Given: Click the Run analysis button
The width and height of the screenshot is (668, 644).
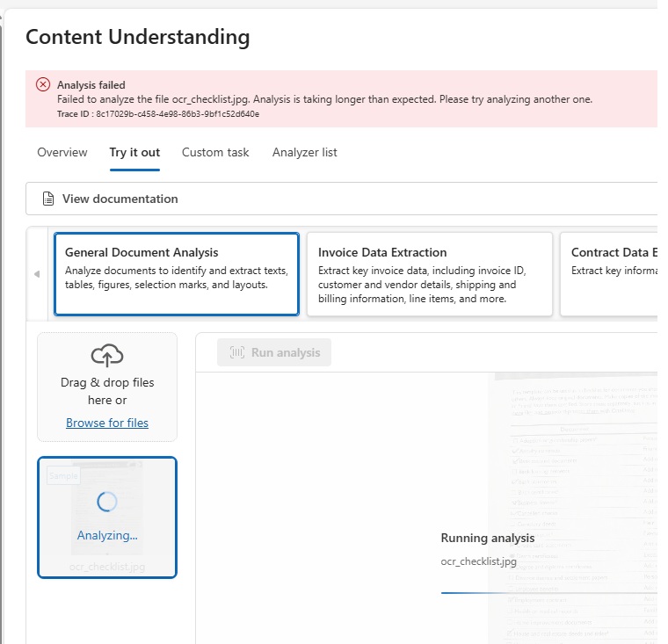Looking at the screenshot, I should pyautogui.click(x=274, y=352).
